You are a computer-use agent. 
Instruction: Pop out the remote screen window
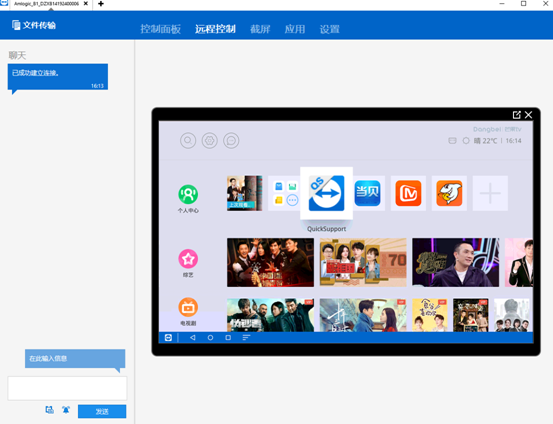pos(517,115)
